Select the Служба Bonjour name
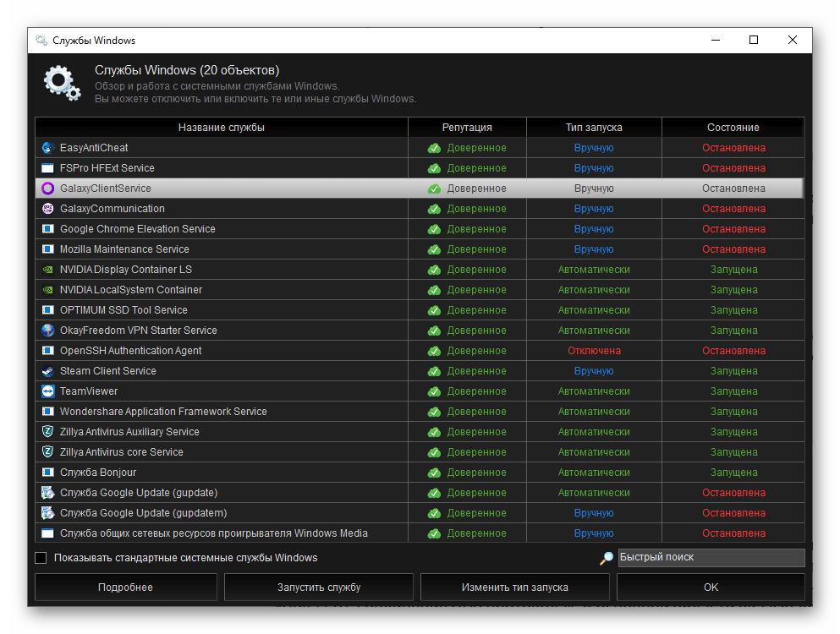This screenshot has width=840, height=634. (98, 473)
